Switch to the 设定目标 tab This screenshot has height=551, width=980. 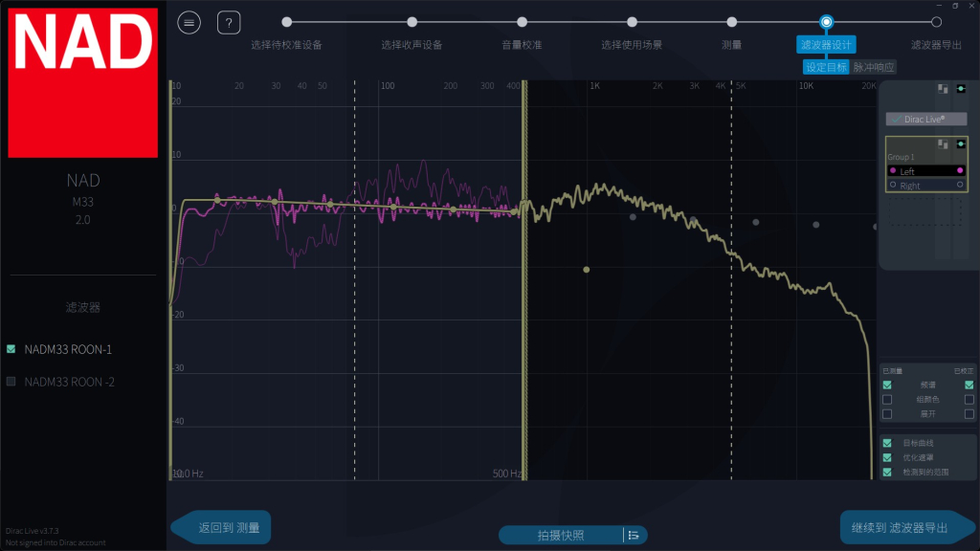coord(826,68)
